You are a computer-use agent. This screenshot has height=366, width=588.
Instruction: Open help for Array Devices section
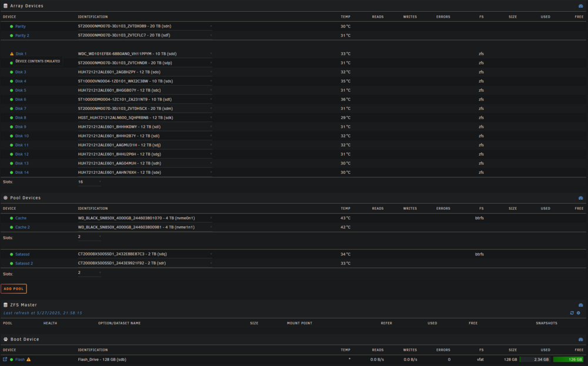(x=580, y=6)
